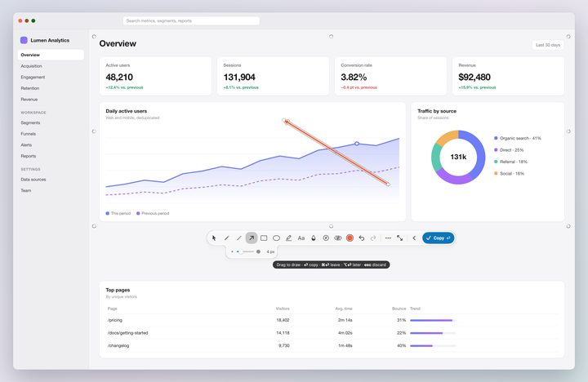Click the 40% bounce value

(x=402, y=345)
